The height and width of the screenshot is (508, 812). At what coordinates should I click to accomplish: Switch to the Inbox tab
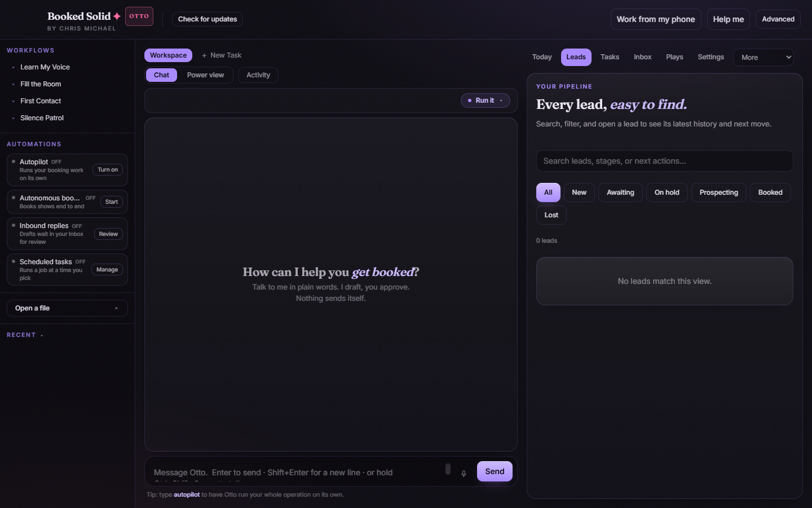(x=642, y=57)
